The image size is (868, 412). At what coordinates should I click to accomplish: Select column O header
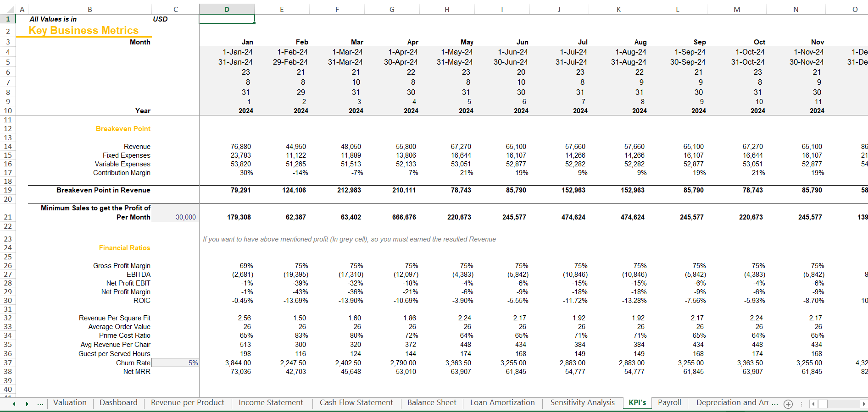(x=855, y=9)
